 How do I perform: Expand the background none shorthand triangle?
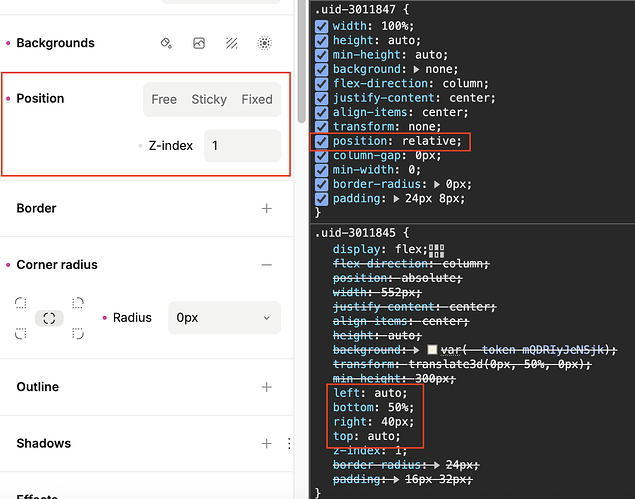[416, 69]
